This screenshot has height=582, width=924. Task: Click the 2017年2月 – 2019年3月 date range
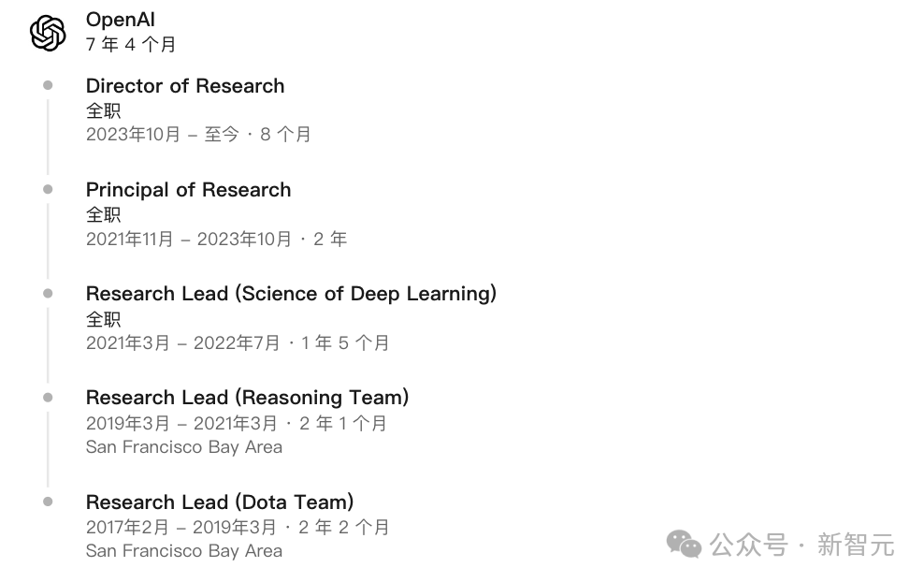pyautogui.click(x=180, y=527)
